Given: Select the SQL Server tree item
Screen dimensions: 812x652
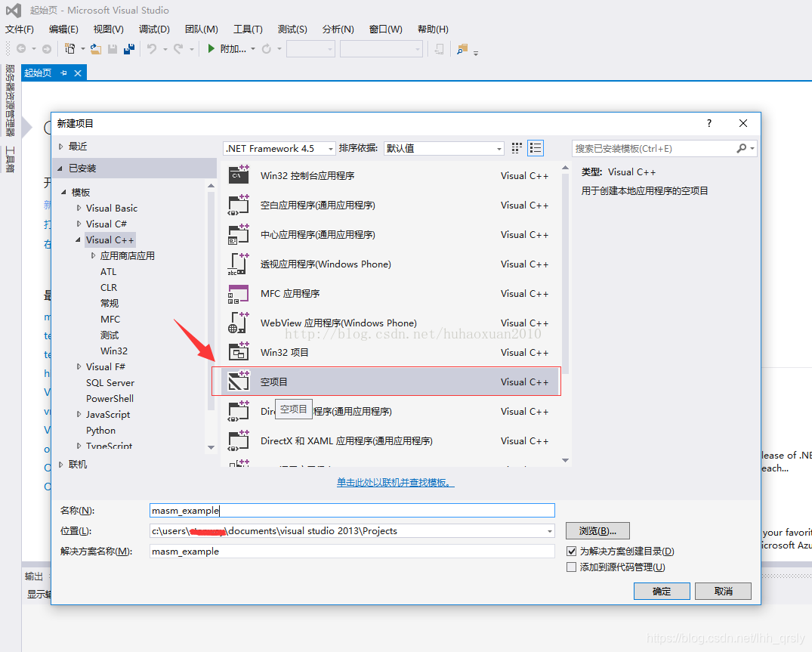Looking at the screenshot, I should (110, 383).
